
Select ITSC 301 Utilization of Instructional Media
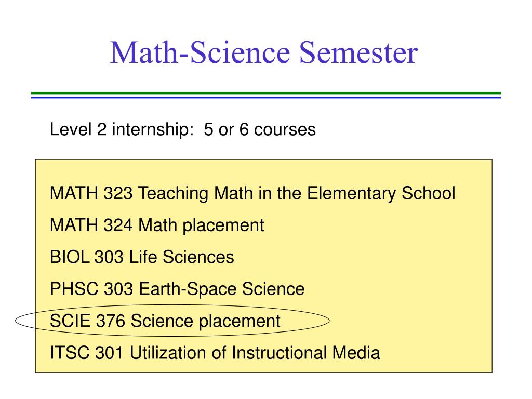pos(215,353)
